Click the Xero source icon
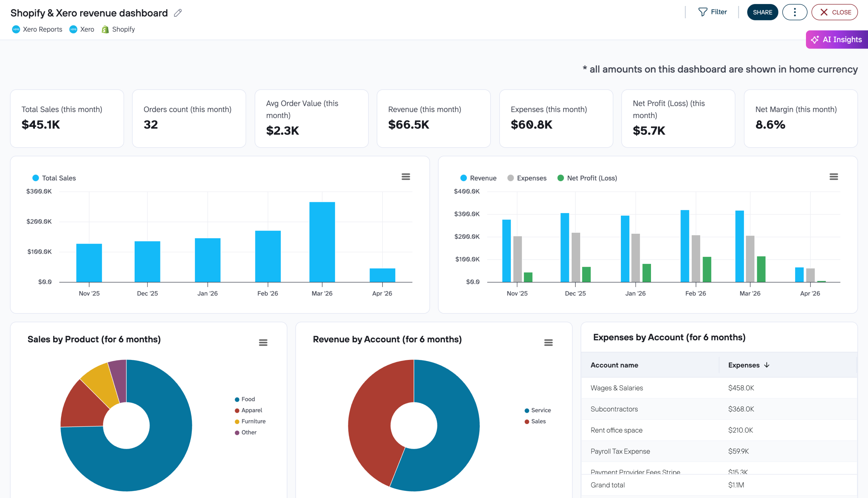Viewport: 868px width, 498px height. [73, 30]
